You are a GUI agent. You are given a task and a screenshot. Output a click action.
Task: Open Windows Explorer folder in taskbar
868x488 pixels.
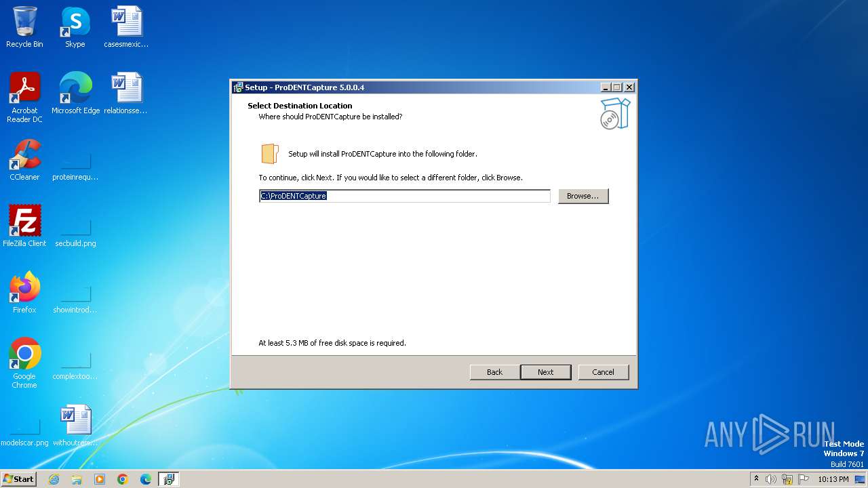pos(77,479)
